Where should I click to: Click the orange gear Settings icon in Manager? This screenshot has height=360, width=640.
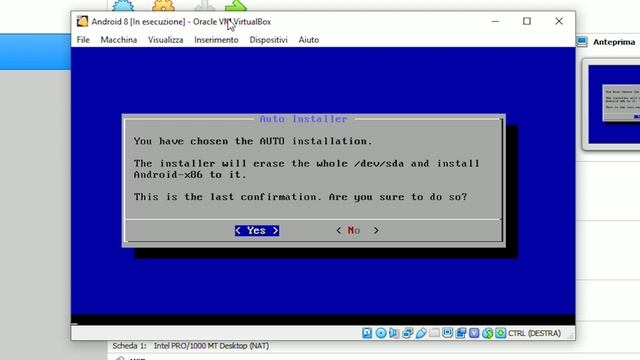[x=163, y=5]
